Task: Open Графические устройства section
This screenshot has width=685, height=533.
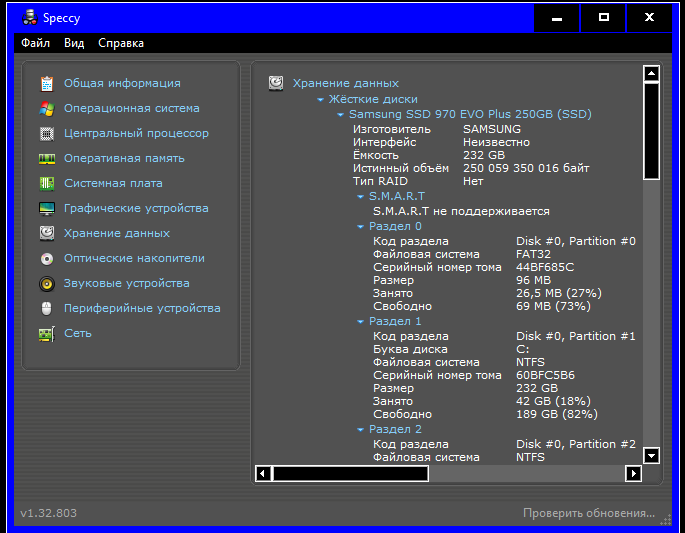Action: point(136,208)
